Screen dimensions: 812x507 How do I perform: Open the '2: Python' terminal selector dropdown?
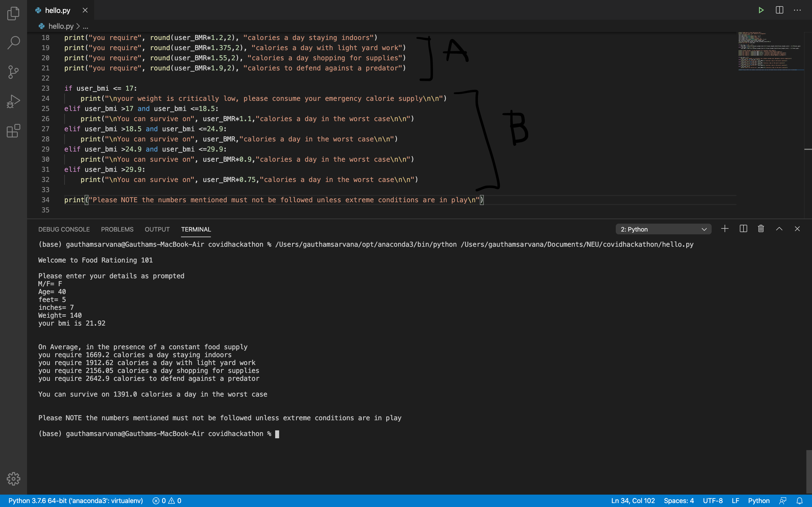(x=663, y=229)
